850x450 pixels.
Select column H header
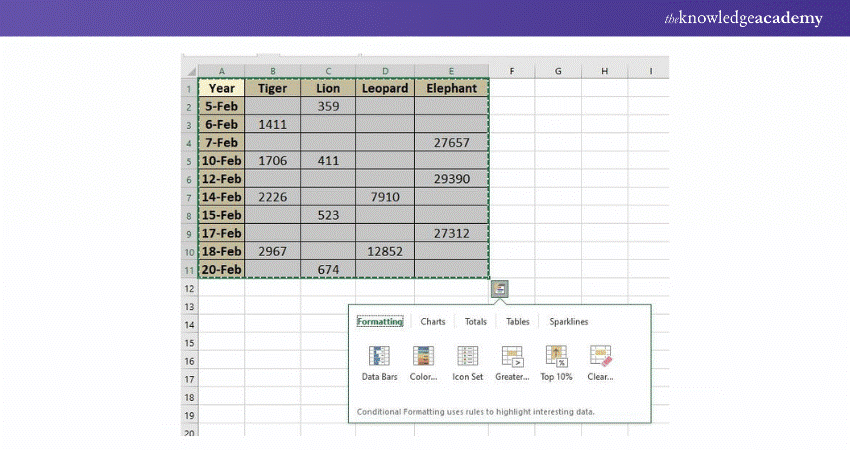tap(604, 71)
